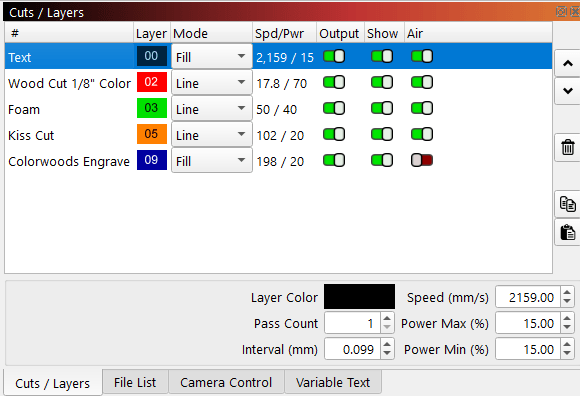
Task: Hide the Foam layer
Action: click(x=382, y=108)
